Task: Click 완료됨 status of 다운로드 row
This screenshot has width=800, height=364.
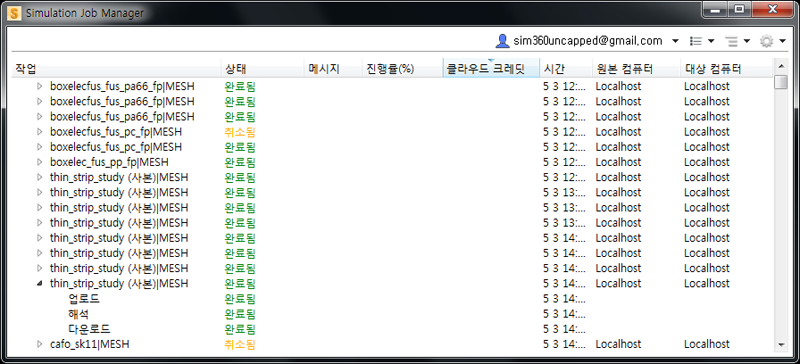Action: [240, 329]
